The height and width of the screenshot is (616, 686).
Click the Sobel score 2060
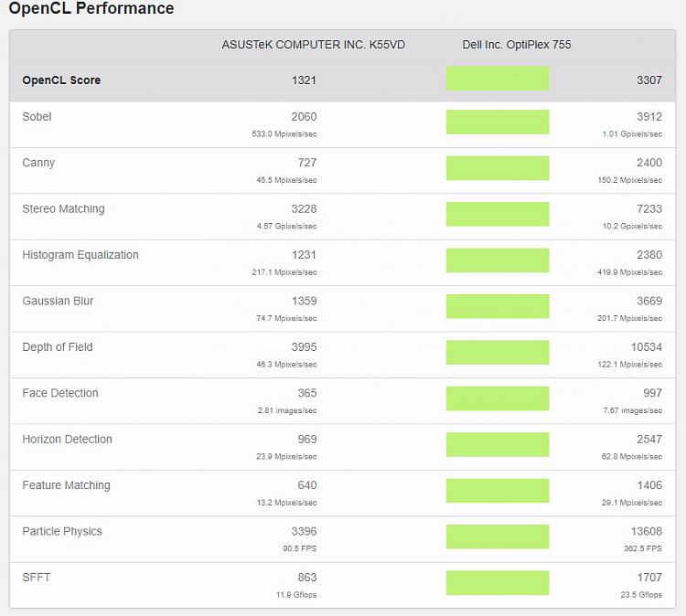click(304, 117)
